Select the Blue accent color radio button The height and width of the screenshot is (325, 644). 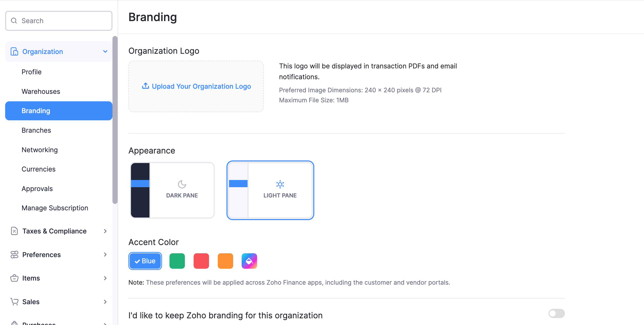tap(145, 261)
